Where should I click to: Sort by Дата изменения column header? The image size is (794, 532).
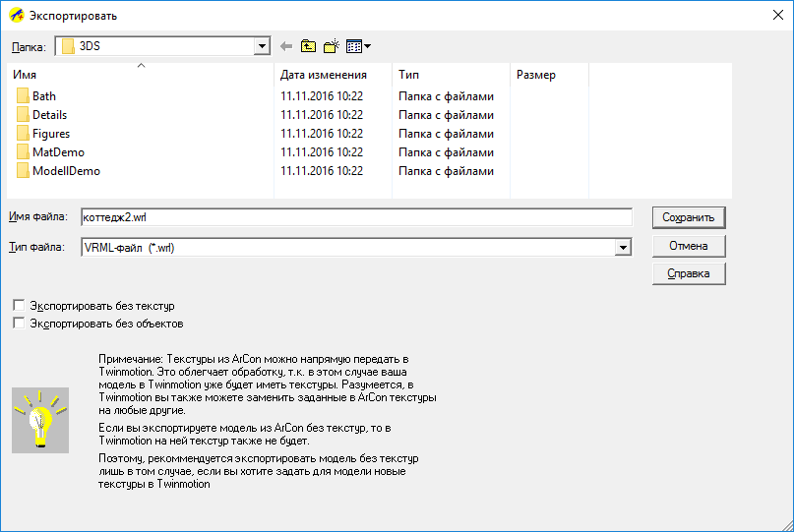point(323,75)
